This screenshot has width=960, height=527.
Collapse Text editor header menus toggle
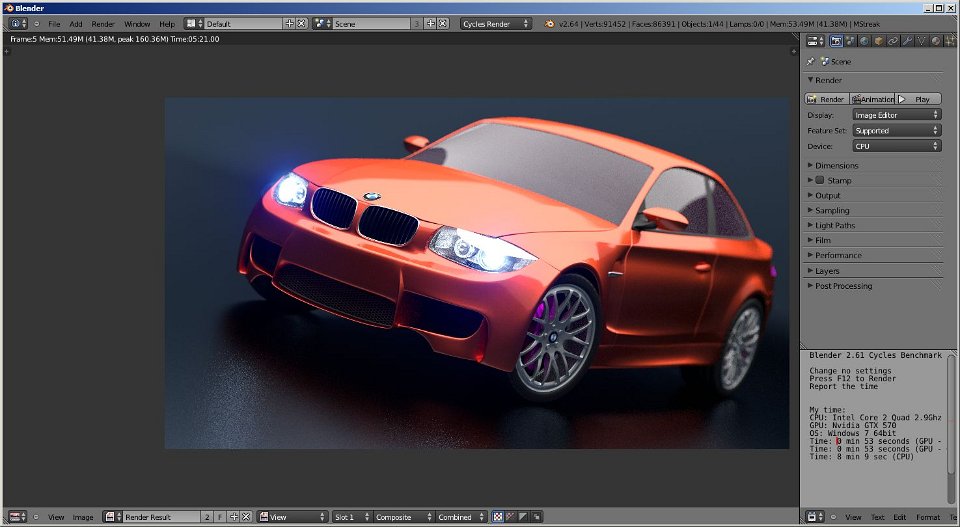[x=834, y=517]
